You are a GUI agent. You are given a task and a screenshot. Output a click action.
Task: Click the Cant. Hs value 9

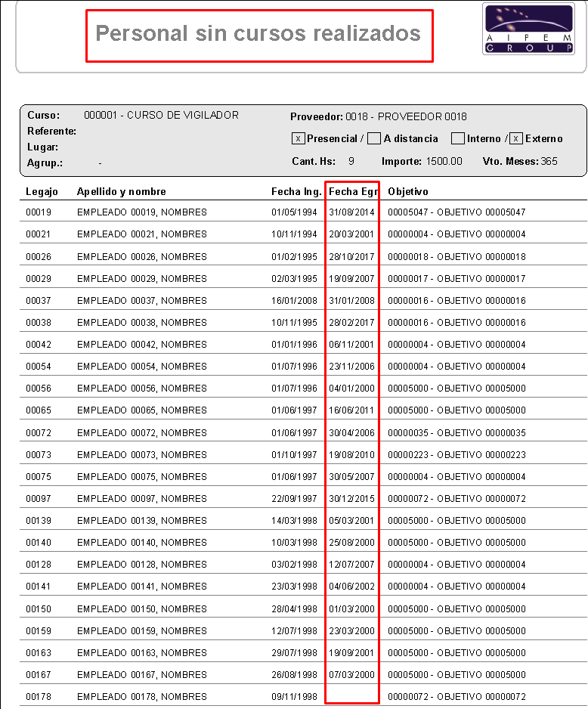point(351,162)
